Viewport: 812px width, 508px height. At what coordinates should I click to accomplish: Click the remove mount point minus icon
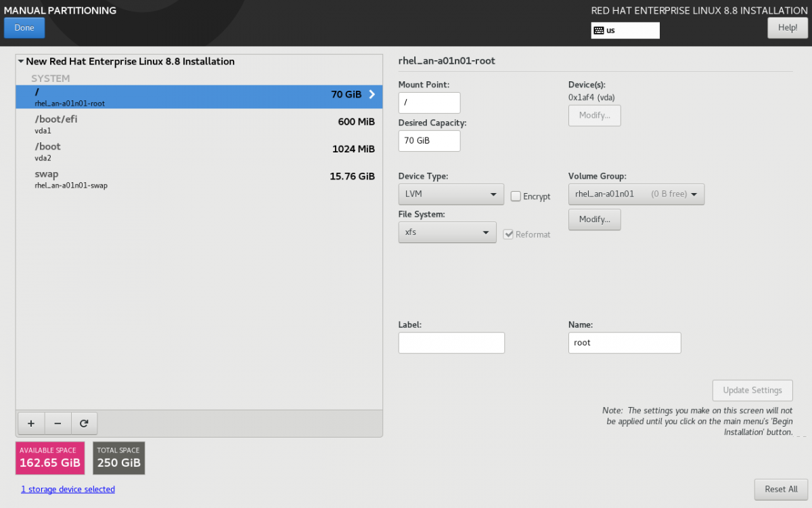coord(58,423)
